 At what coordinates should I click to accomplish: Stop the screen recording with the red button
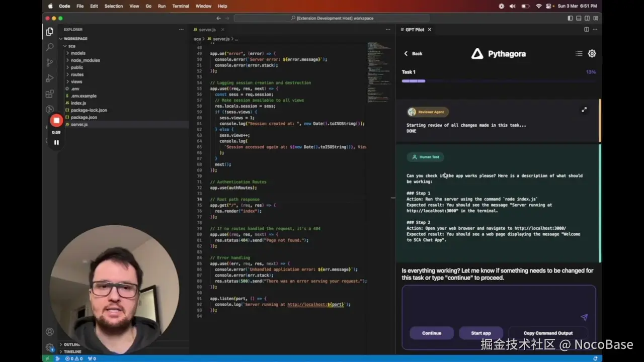(56, 120)
